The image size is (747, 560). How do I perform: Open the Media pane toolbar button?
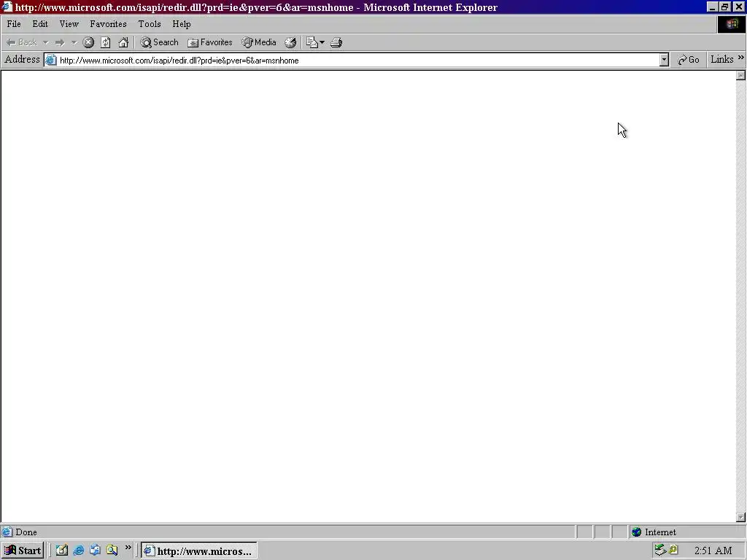[x=259, y=42]
